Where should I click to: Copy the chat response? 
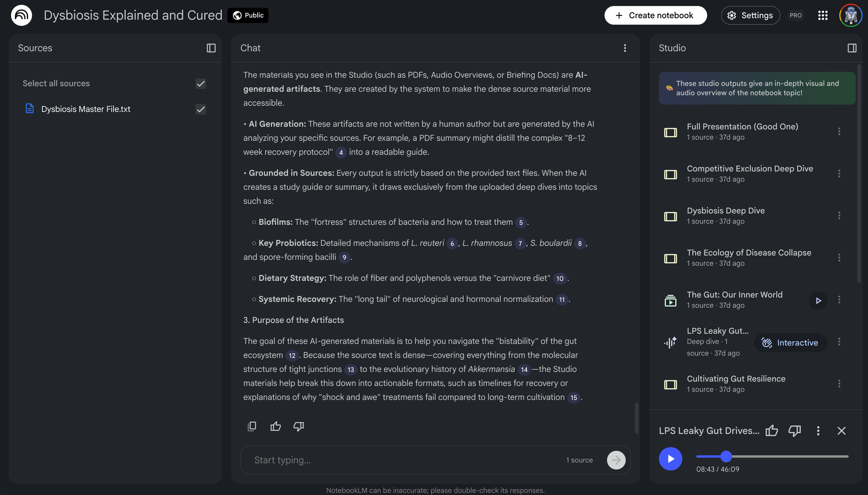(252, 426)
